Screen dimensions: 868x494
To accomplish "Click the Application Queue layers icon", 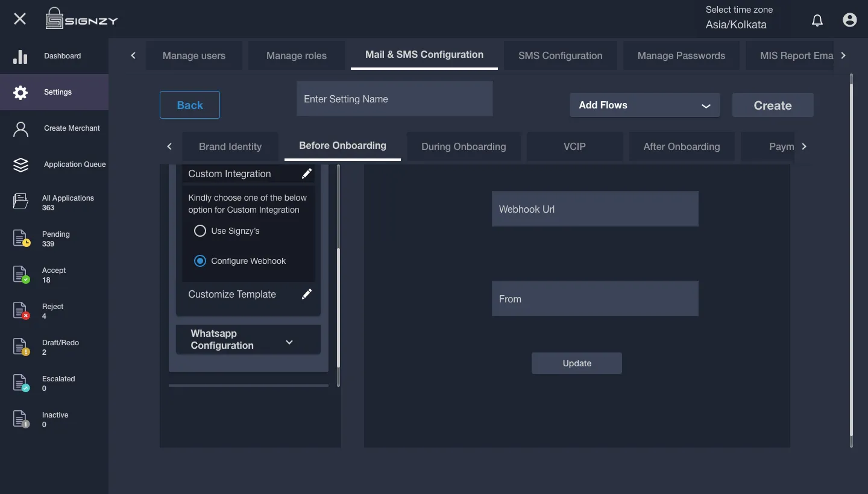I will click(20, 164).
